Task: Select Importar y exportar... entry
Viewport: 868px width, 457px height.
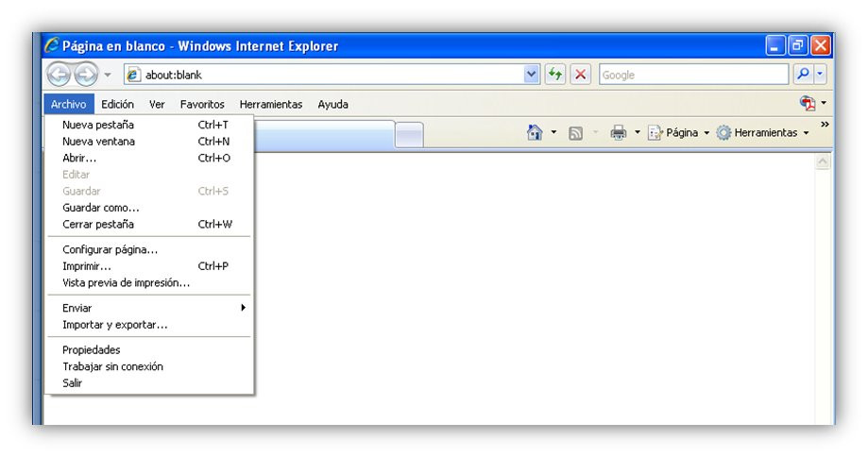Action: 149,324
